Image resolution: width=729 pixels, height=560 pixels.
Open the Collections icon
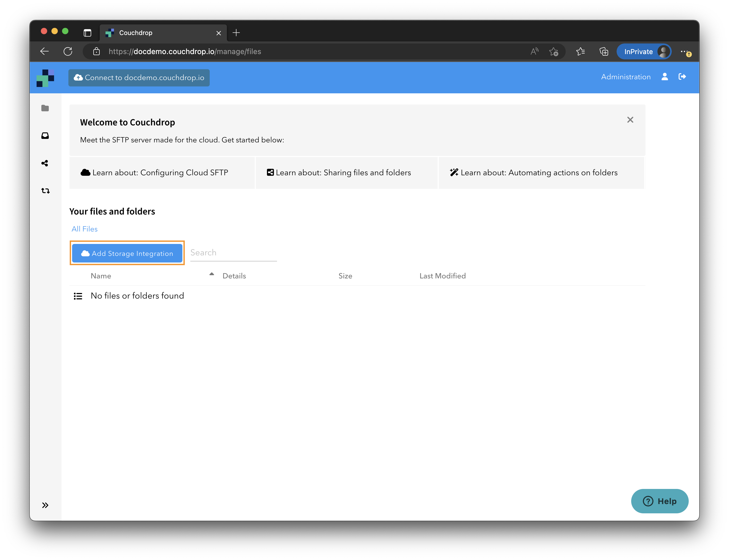pyautogui.click(x=604, y=52)
